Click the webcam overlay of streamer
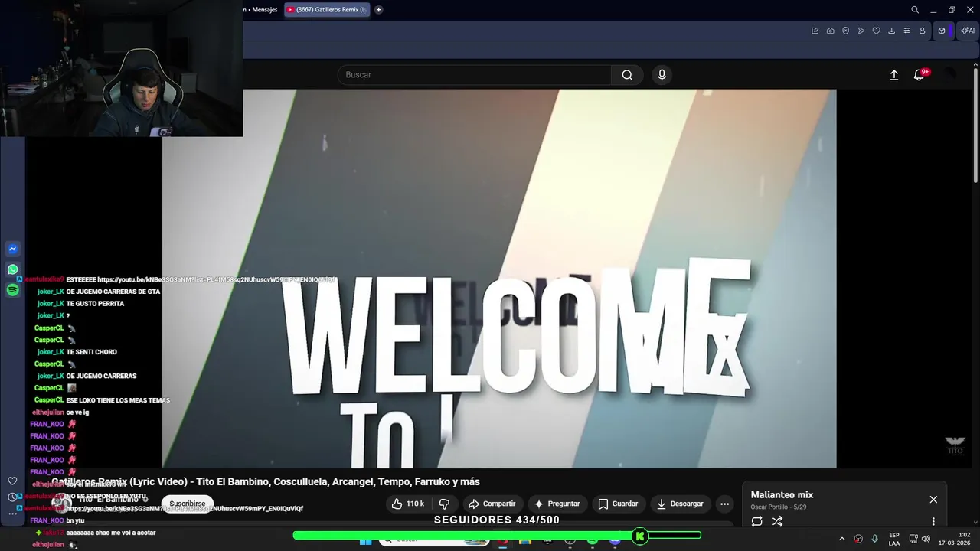The image size is (980, 551). 122,69
